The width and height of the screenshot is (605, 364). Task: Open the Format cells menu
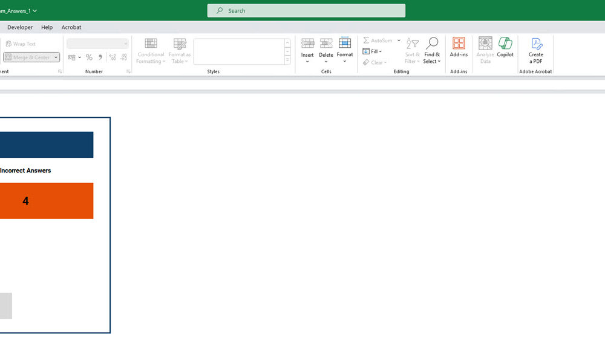[345, 50]
